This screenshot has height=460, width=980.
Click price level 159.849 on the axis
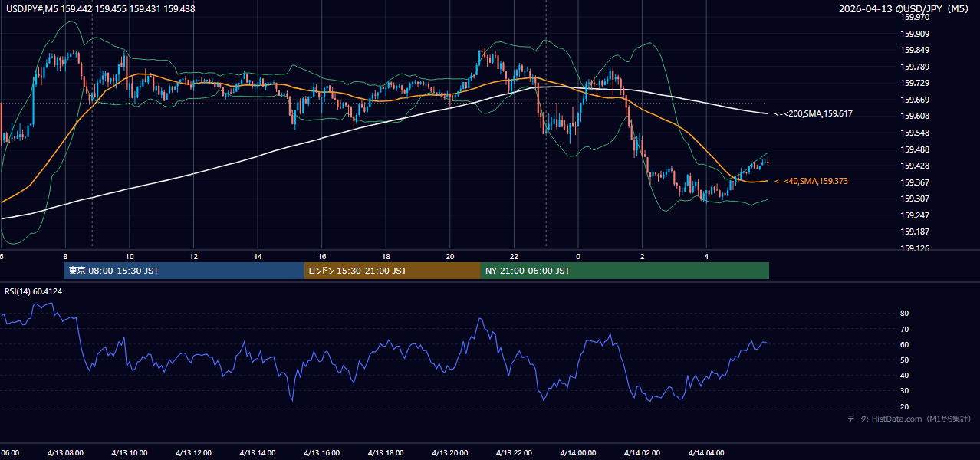coord(915,51)
